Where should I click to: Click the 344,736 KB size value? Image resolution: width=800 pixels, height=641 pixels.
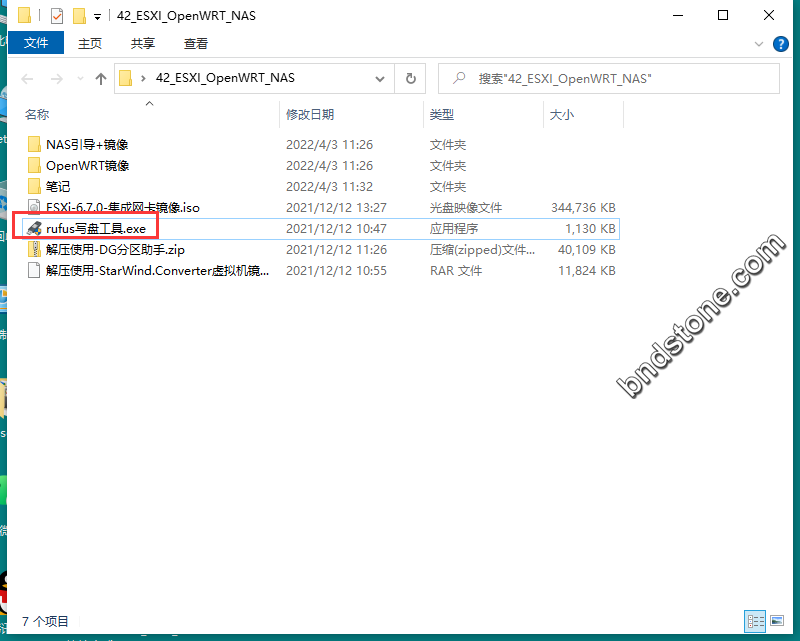tap(583, 207)
